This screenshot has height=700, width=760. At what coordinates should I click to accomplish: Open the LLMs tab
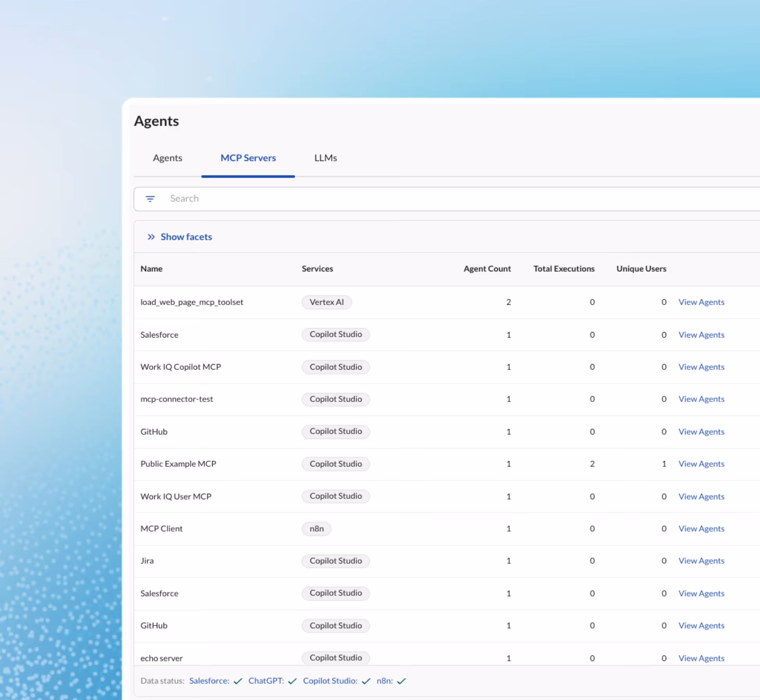[326, 158]
